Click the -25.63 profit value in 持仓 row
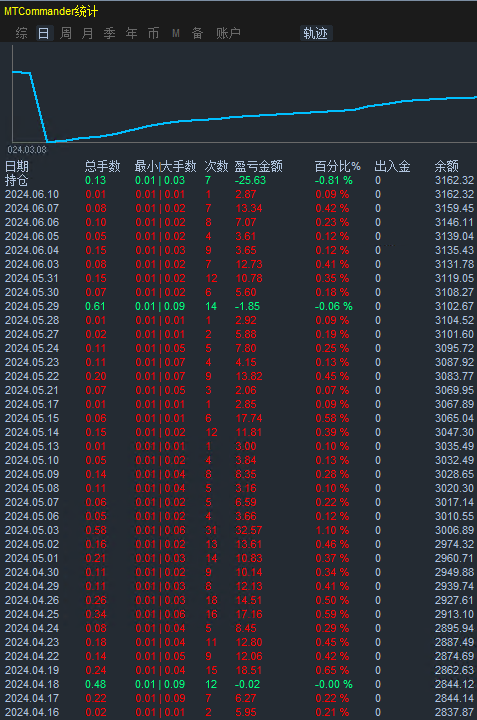The height and width of the screenshot is (720, 477). 250,180
